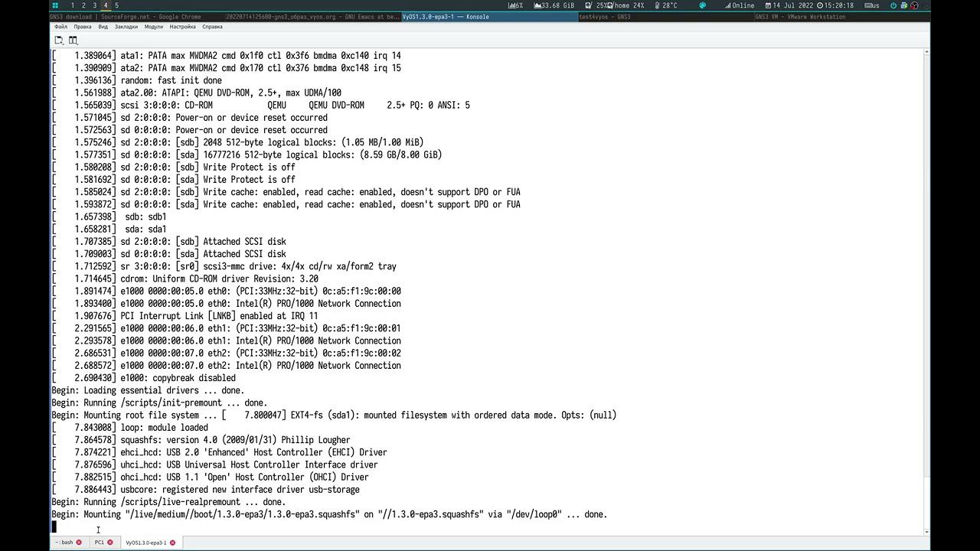Viewport: 980px width, 551px height.
Task: Click the 'usbcore: registered new interface driver' line
Action: (205, 490)
